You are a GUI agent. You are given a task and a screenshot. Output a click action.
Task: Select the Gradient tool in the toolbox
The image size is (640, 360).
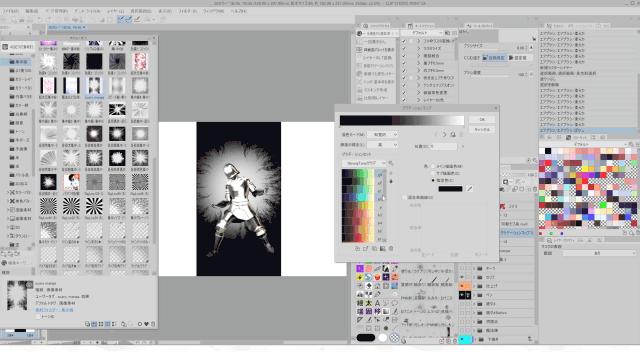pos(386,312)
